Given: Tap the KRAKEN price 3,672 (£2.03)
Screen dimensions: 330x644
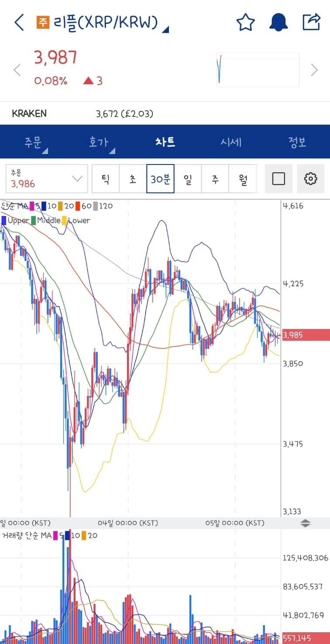Looking at the screenshot, I should (124, 114).
